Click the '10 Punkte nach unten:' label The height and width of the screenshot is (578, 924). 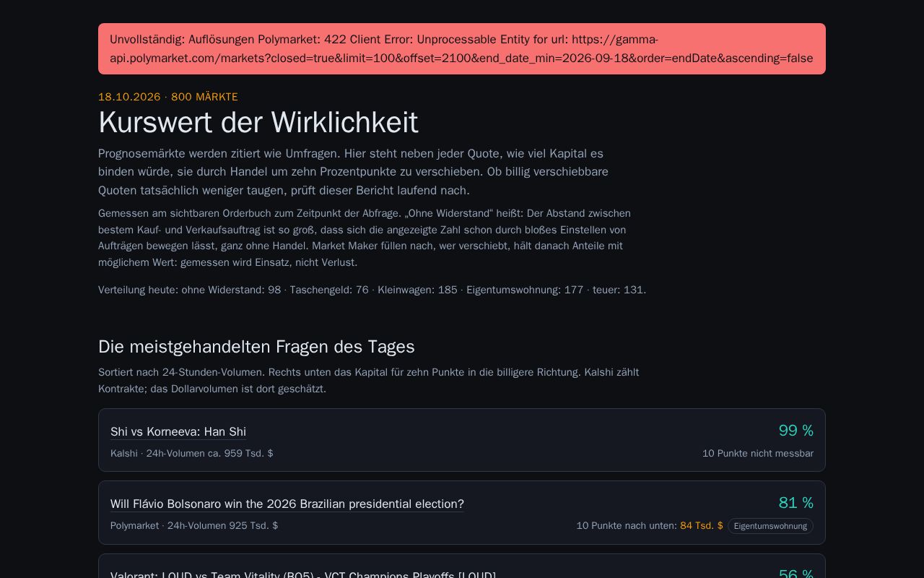pyautogui.click(x=627, y=525)
